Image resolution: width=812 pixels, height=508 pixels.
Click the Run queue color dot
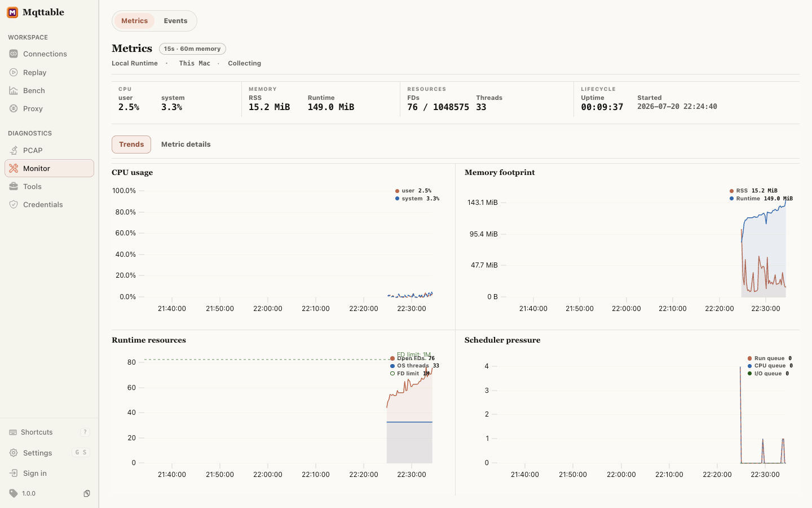point(749,358)
